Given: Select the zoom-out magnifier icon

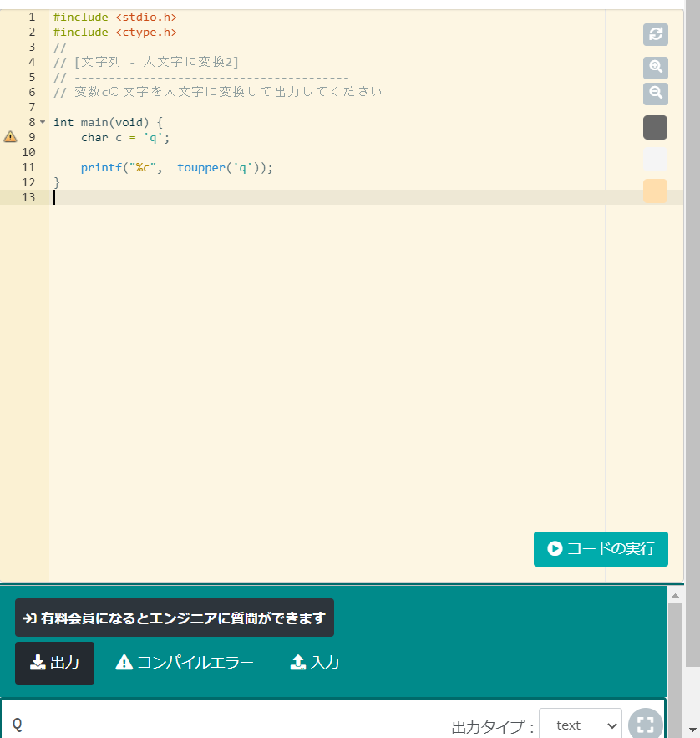Looking at the screenshot, I should coord(655,94).
